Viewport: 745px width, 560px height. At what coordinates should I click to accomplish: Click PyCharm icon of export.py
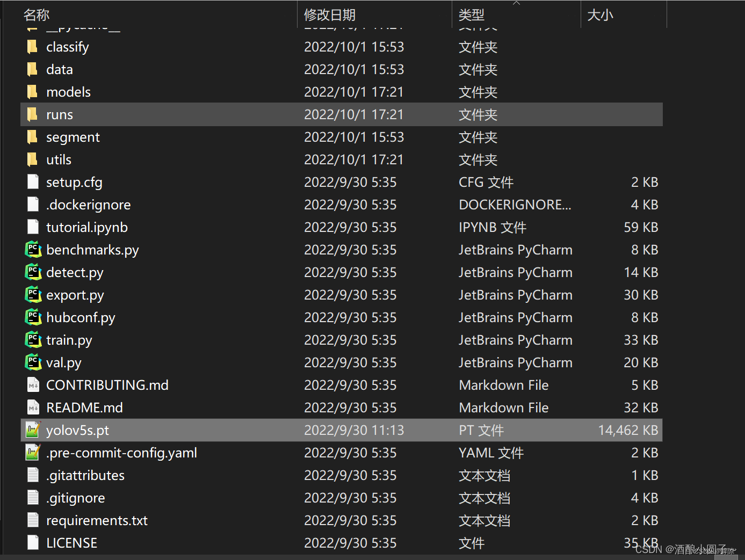33,295
